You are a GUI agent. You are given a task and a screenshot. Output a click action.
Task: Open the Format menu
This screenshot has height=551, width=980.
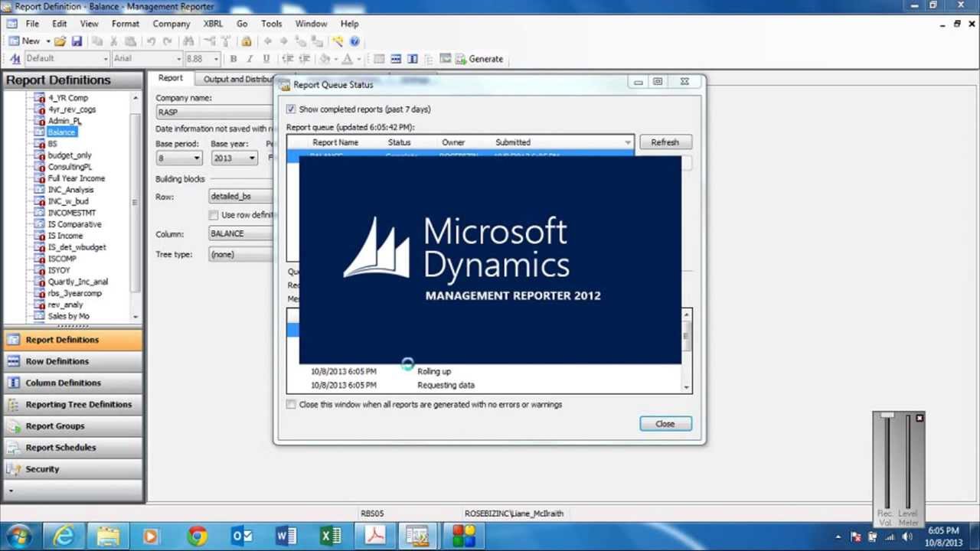click(126, 24)
